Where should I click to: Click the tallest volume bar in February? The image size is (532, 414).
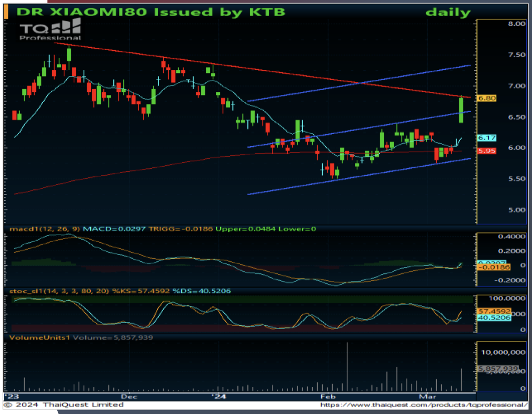pyautogui.click(x=347, y=367)
